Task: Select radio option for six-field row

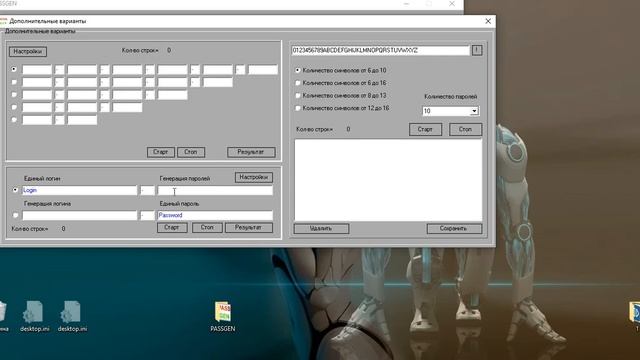Action: point(14,69)
